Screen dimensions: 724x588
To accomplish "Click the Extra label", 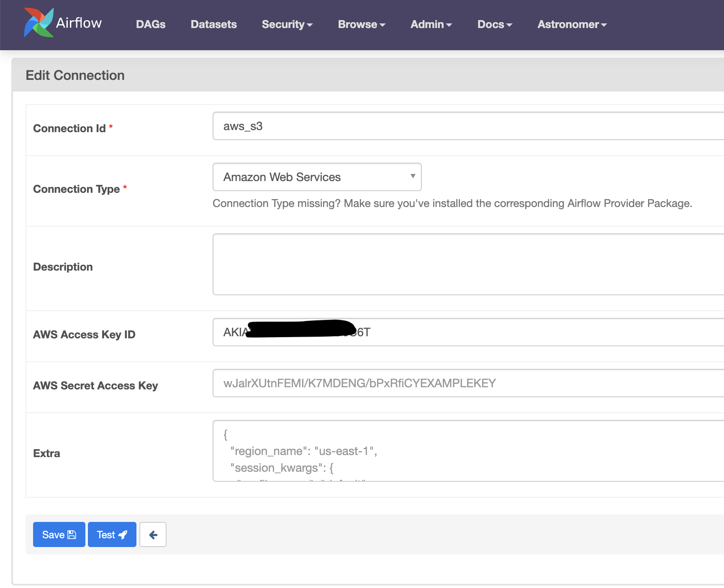I will [x=46, y=453].
